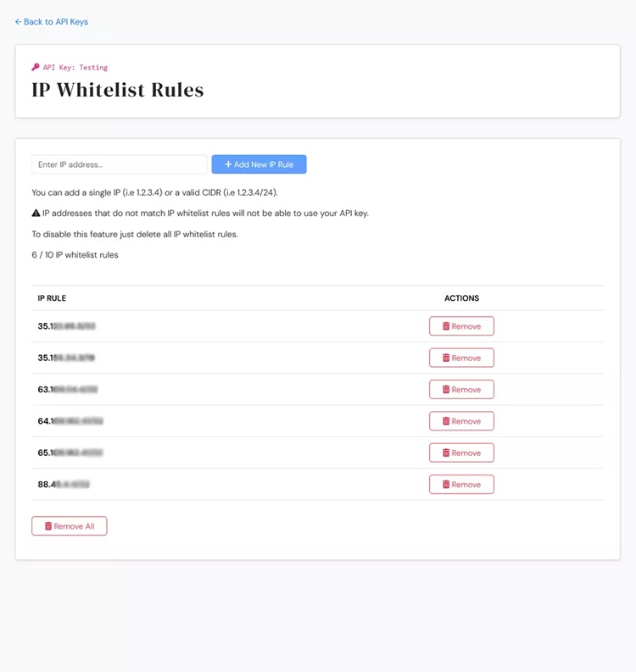Click the key icon beside API Key label
The height and width of the screenshot is (672, 636).
[x=36, y=67]
